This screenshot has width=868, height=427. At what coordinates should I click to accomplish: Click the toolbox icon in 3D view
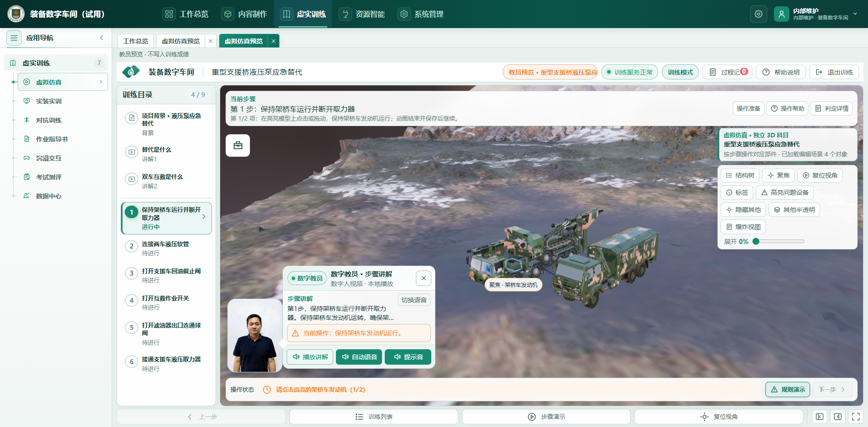pyautogui.click(x=238, y=145)
